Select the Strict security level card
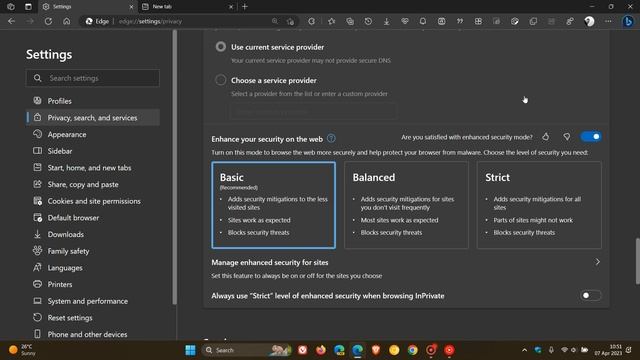Image resolution: width=640 pixels, height=360 pixels. 539,205
